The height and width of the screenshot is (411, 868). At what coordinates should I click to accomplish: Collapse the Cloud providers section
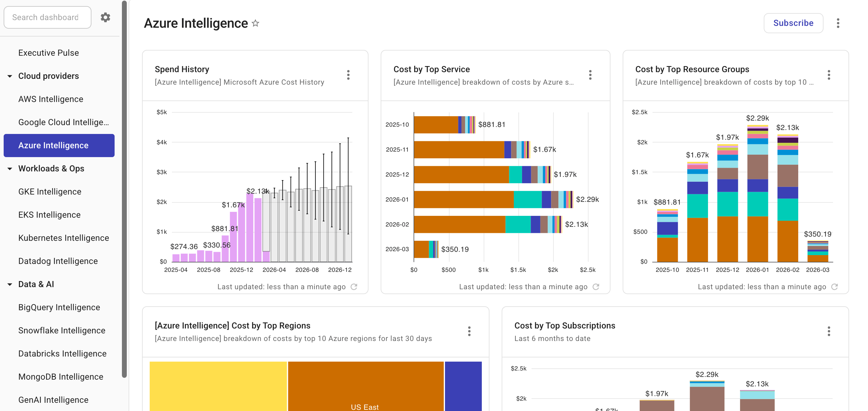[x=10, y=76]
